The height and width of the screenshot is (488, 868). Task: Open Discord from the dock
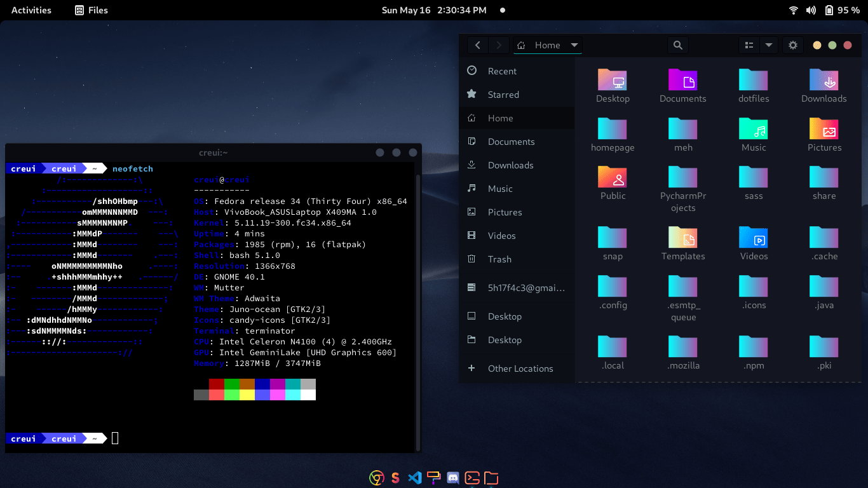click(x=452, y=478)
